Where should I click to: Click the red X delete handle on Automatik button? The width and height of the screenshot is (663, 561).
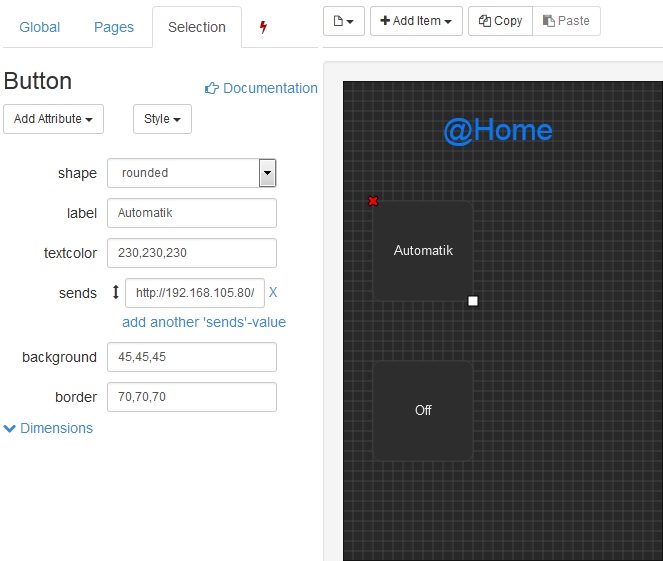click(x=373, y=201)
